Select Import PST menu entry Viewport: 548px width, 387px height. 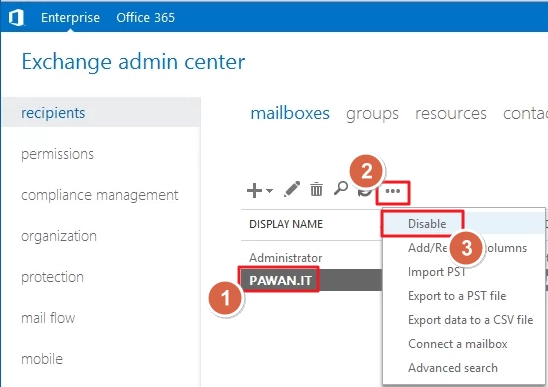coord(464,272)
